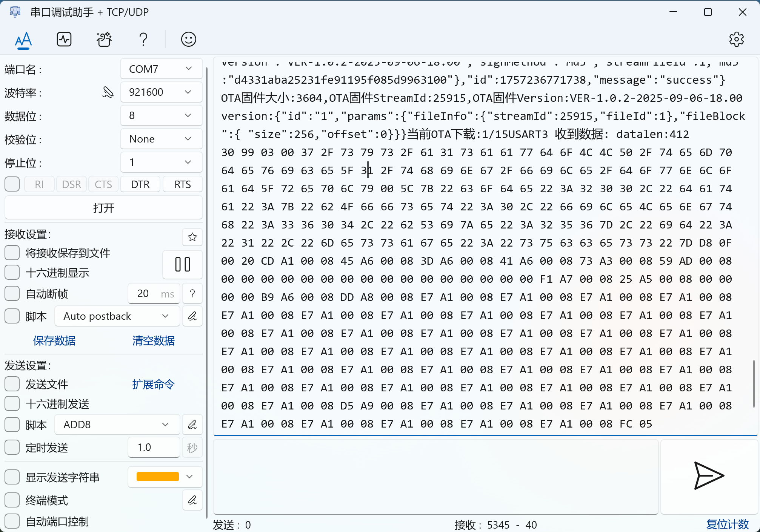Switch to the text AA view tab
Viewport: 760px width, 532px height.
coord(23,39)
